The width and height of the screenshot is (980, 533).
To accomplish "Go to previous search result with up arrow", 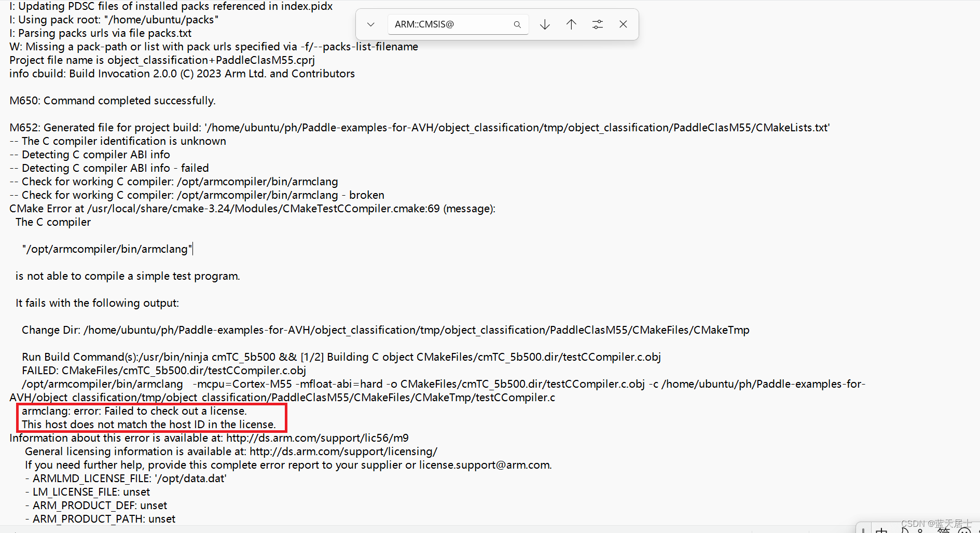I will click(x=571, y=24).
